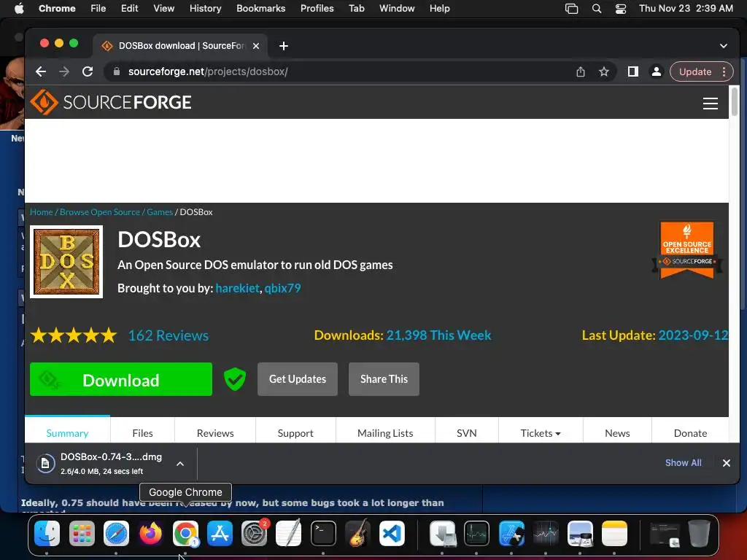Bookmark this page with the star icon
Image resolution: width=747 pixels, height=560 pixels.
click(603, 72)
